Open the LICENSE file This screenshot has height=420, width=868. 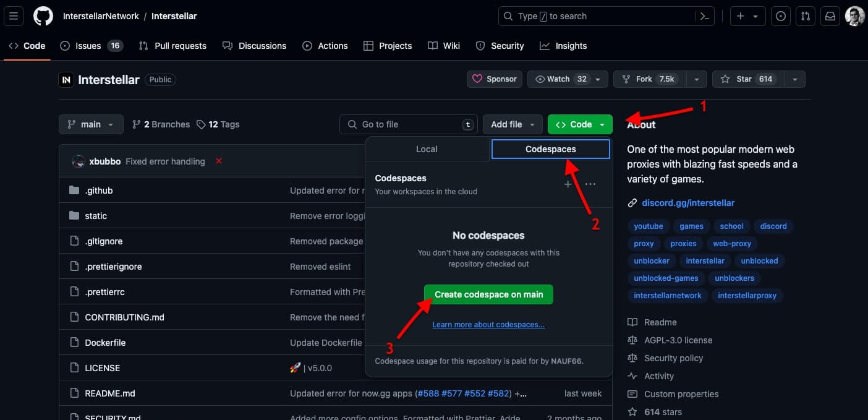103,368
